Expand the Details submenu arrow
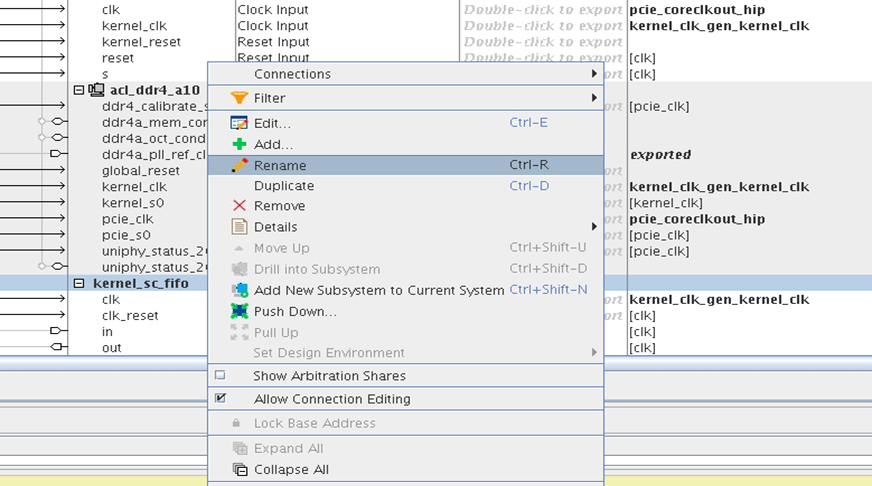872x486 pixels. tap(594, 227)
